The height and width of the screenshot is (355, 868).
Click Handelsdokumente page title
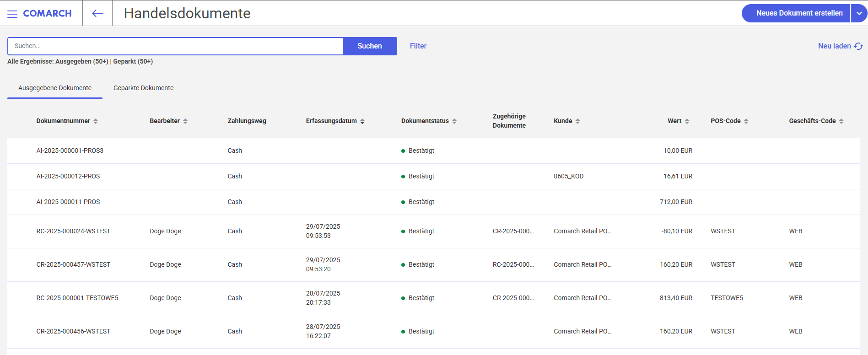[187, 13]
